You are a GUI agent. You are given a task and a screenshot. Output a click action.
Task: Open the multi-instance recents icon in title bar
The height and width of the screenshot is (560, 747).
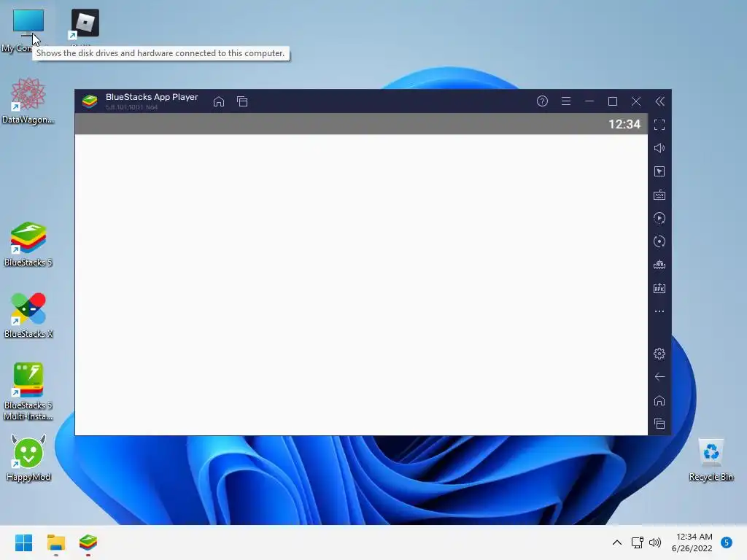click(x=242, y=101)
